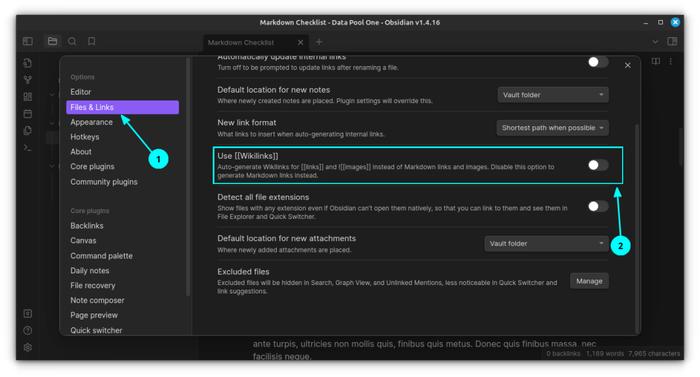Open Default location for new notes dropdown
700x377 pixels.
click(553, 95)
